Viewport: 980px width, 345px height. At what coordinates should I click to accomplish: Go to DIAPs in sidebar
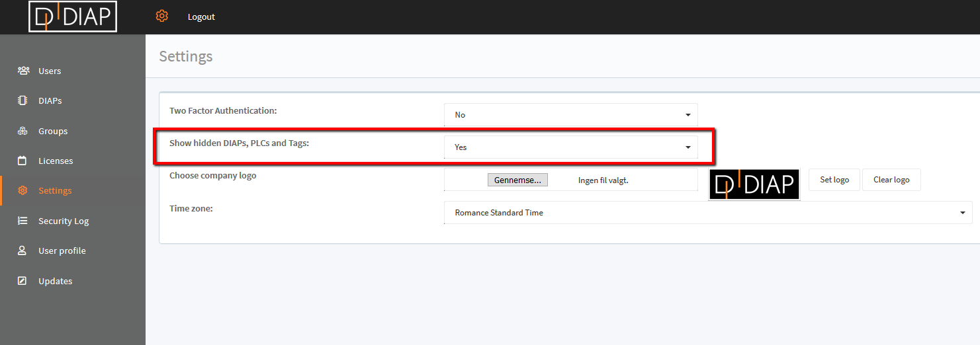(50, 100)
